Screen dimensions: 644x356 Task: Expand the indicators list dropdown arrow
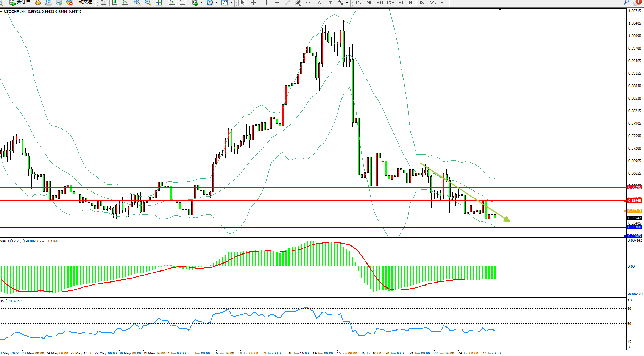[201, 3]
